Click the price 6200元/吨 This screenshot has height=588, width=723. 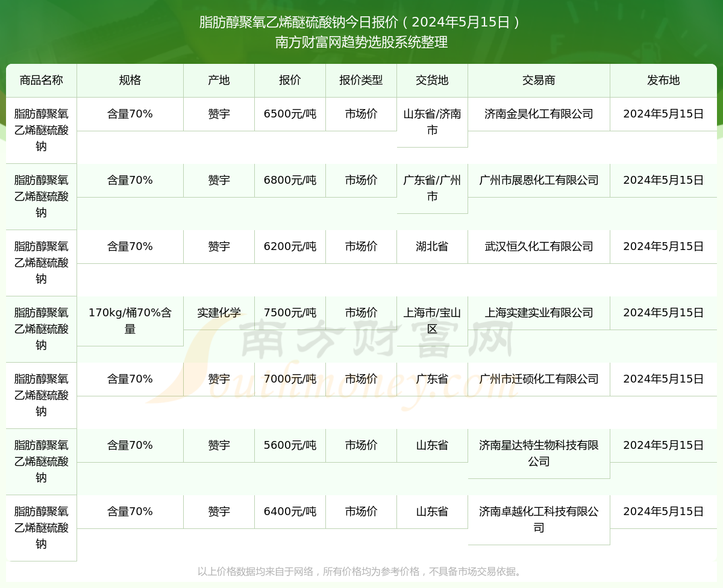290,246
